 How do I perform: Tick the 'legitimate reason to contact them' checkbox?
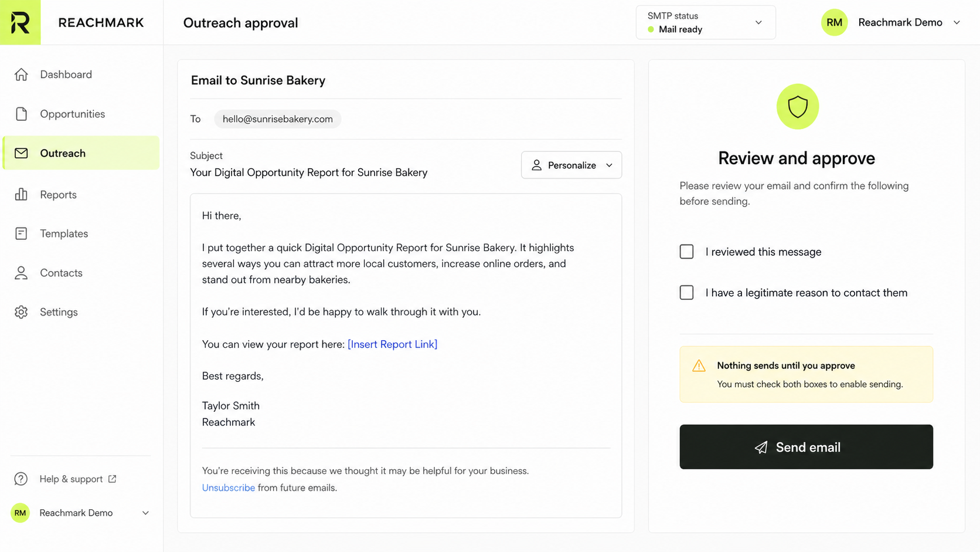pos(686,292)
